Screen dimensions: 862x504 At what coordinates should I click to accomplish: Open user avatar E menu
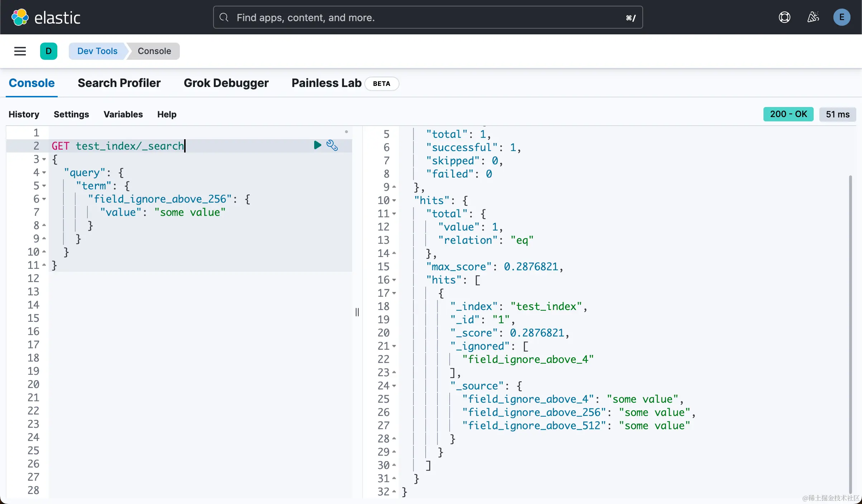[842, 17]
